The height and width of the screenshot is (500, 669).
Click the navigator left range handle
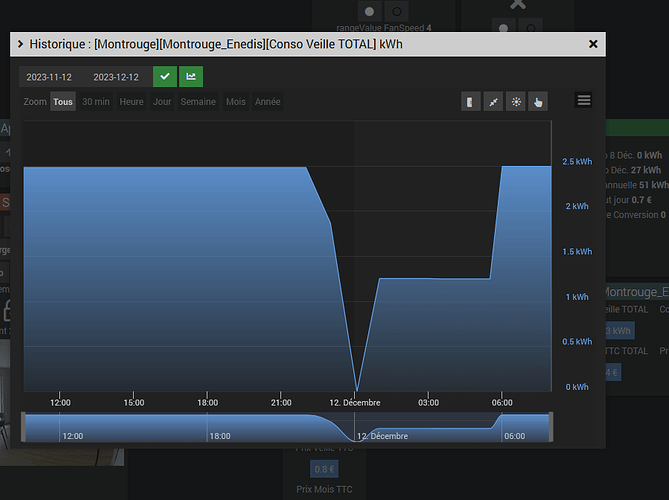tap(23, 427)
